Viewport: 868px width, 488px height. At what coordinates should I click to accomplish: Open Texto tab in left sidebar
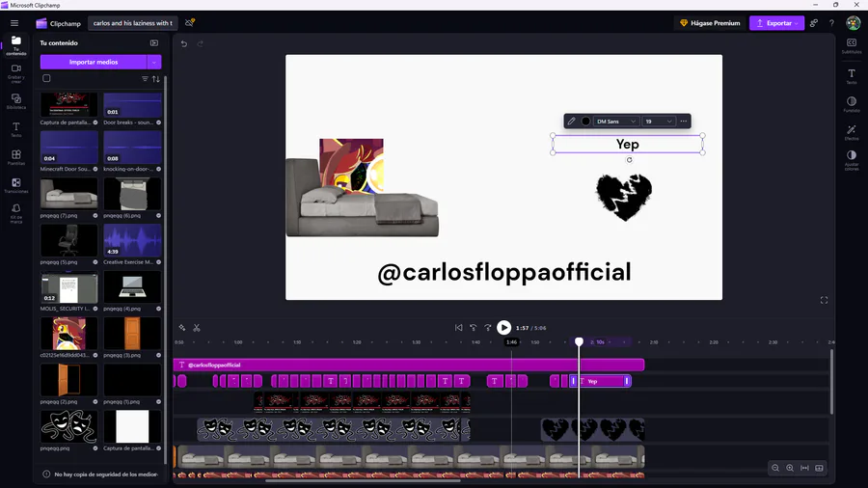(x=16, y=129)
